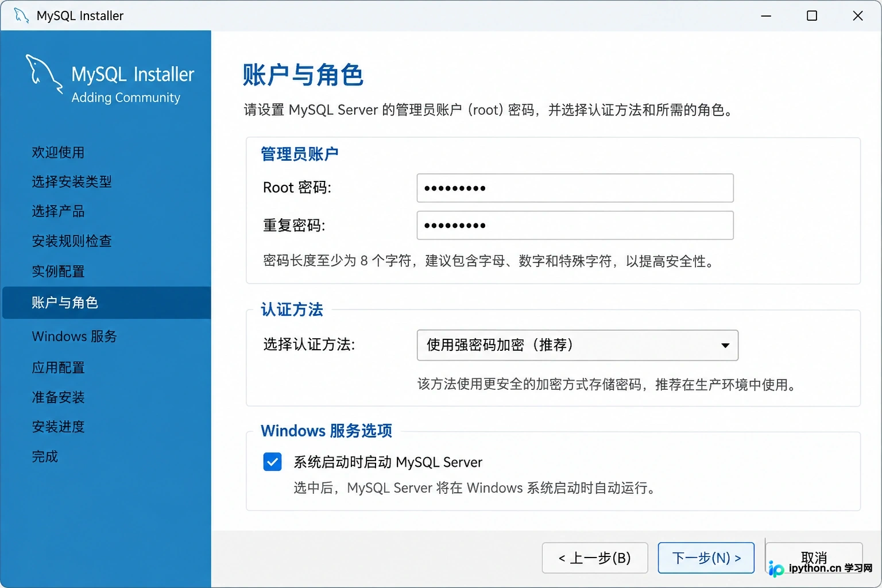Open the 应用配置 sidebar step

pos(58,367)
